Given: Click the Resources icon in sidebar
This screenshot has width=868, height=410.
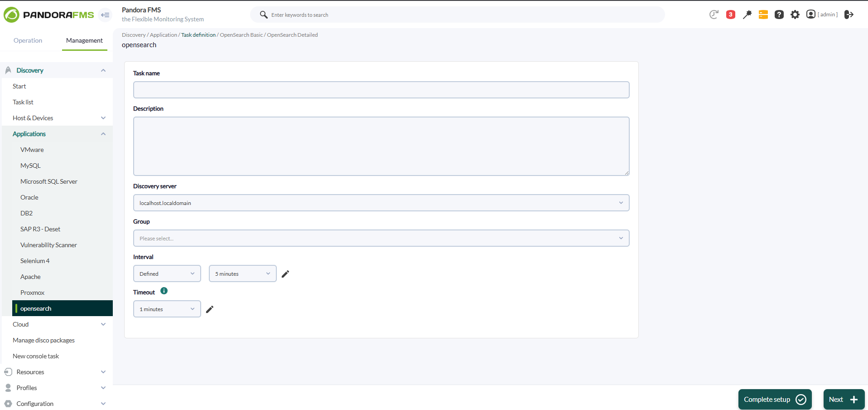Looking at the screenshot, I should point(8,372).
